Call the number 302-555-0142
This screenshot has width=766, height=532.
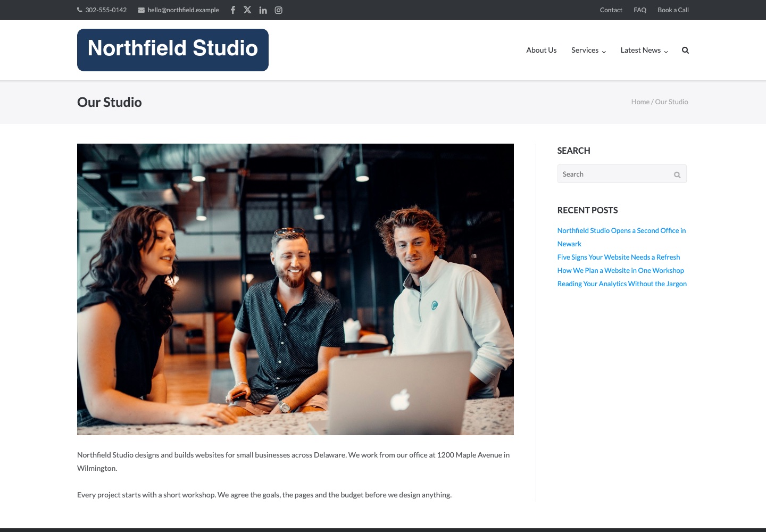point(106,10)
